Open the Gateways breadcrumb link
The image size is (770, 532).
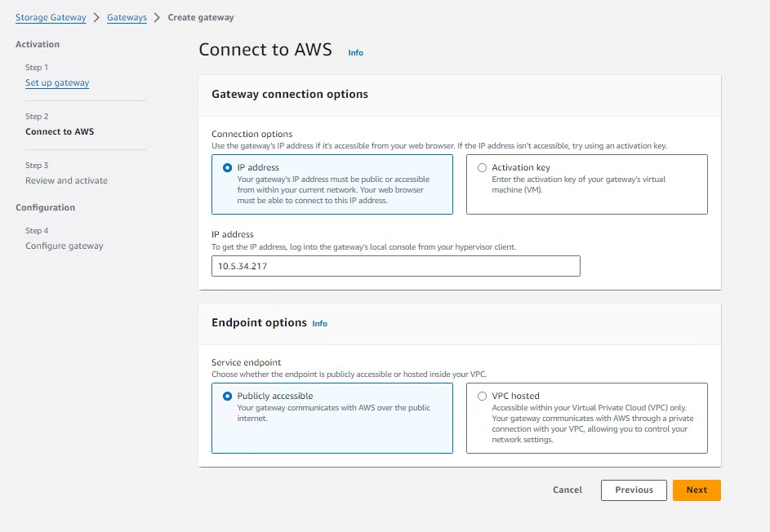pos(127,18)
